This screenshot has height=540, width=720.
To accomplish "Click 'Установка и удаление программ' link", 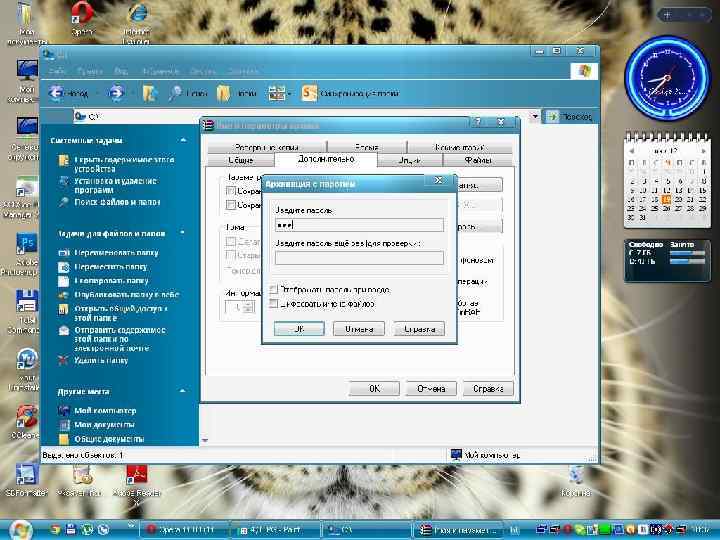I will tap(115, 186).
